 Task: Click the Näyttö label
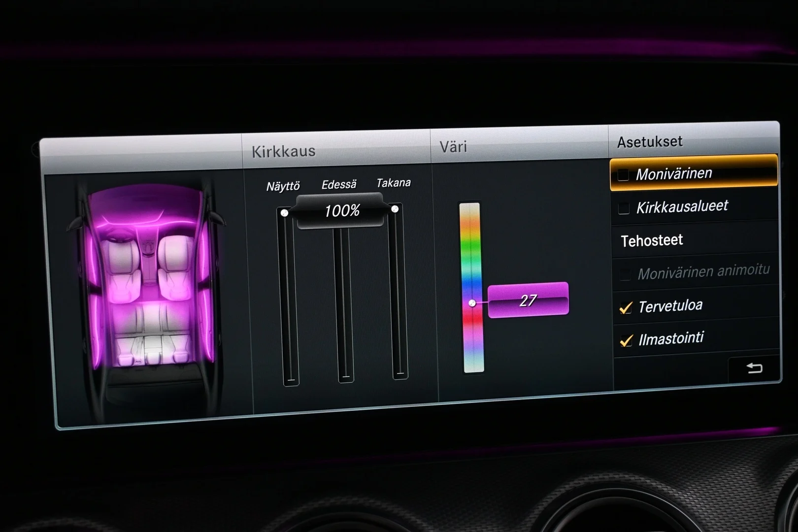[x=283, y=186]
